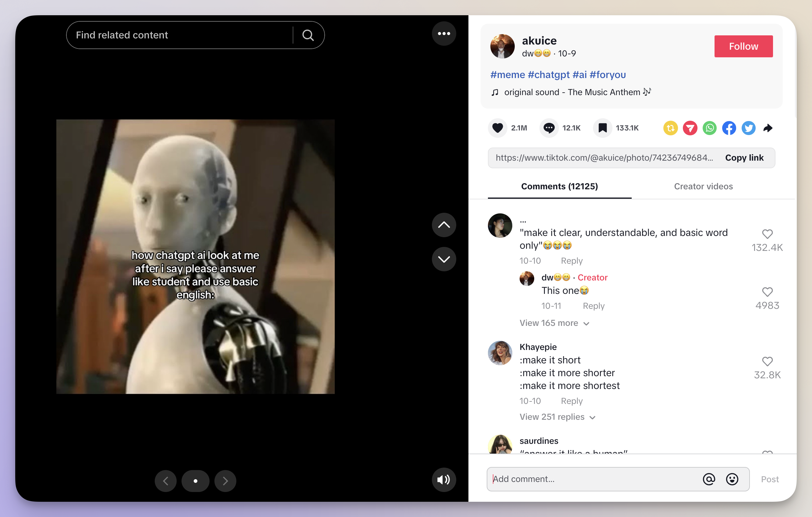Show next photo slide arrow

point(225,480)
